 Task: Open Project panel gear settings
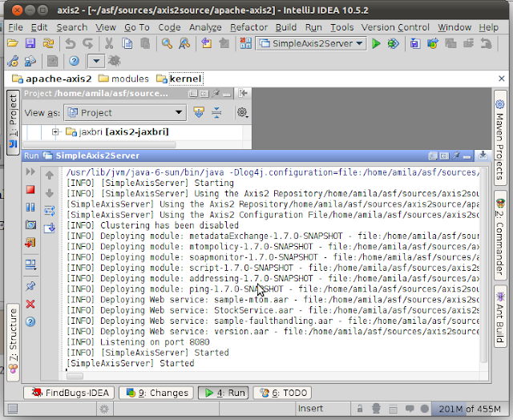coord(242,112)
